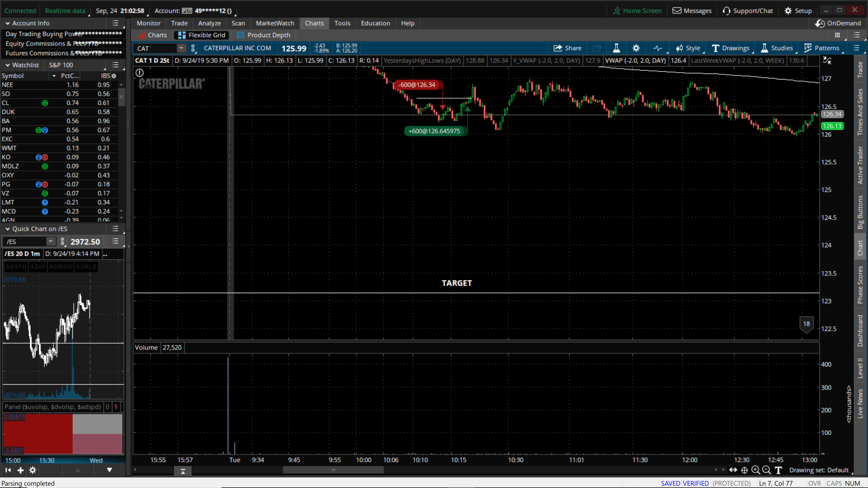
Task: Click the zoom out magnifier icon
Action: (x=767, y=470)
